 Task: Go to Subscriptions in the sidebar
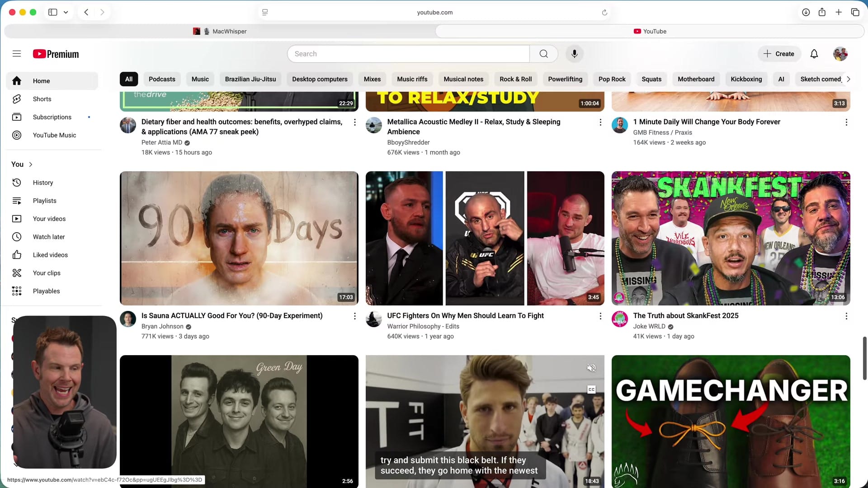click(x=52, y=117)
